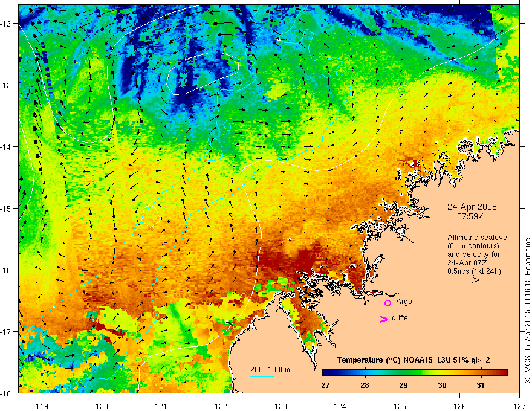Image resolution: width=532 pixels, height=411 pixels.
Task: Click the longitude axis label 125
Action: tap(400, 407)
